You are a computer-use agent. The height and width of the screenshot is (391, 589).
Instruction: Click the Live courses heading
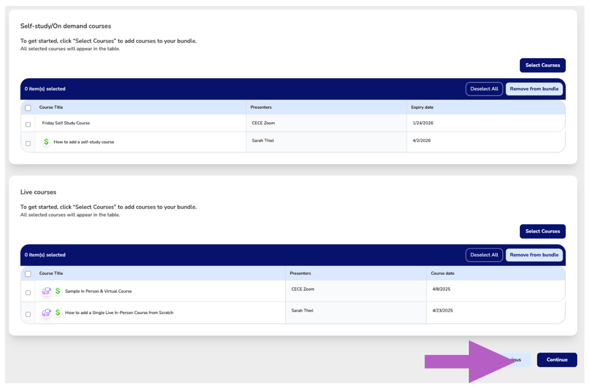38,192
